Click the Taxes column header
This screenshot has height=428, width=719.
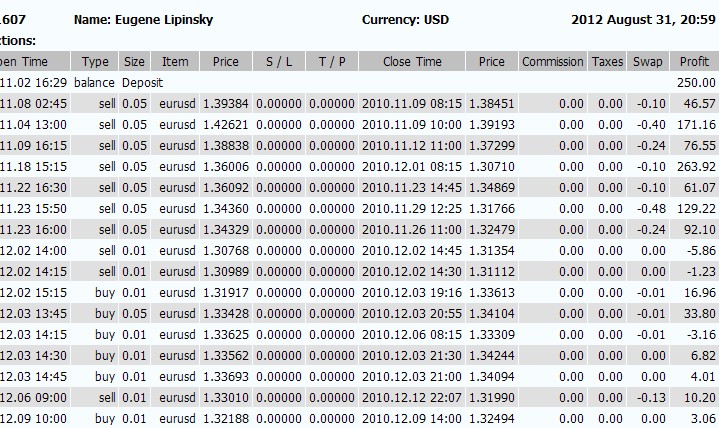pyautogui.click(x=607, y=61)
